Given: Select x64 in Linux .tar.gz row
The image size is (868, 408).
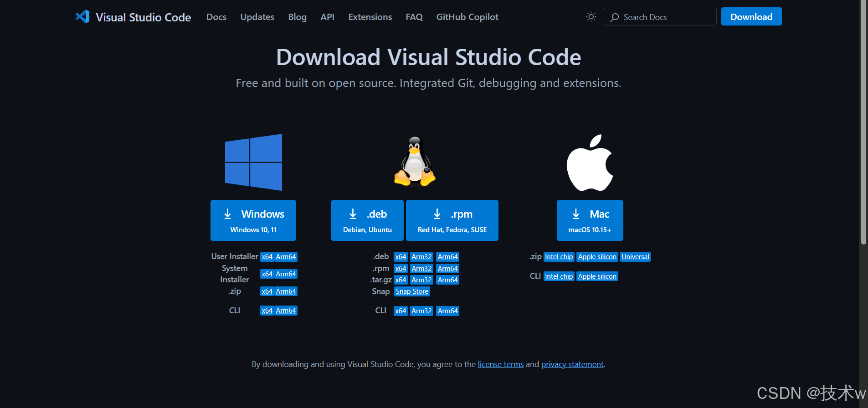Looking at the screenshot, I should click(x=401, y=280).
